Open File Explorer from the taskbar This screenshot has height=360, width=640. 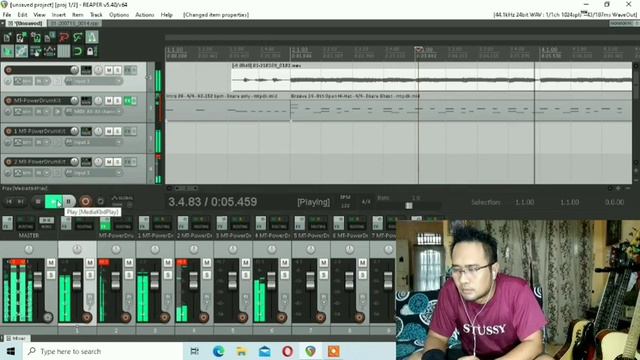coord(242,351)
